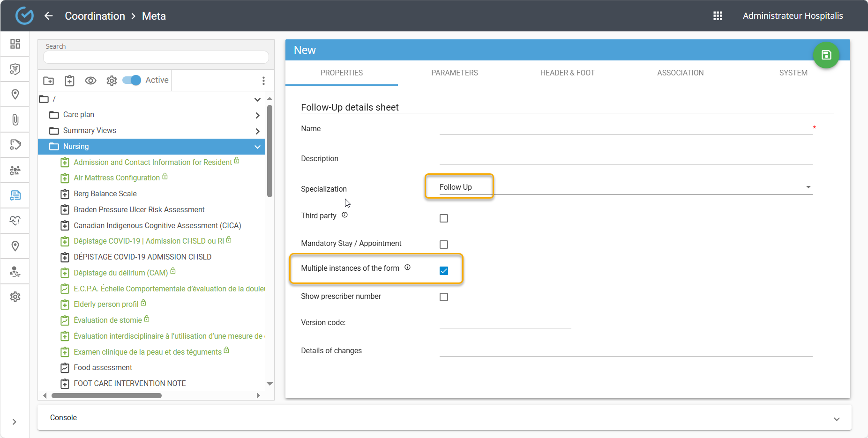This screenshot has width=868, height=438.
Task: Open the apps grid launcher icon
Action: pyautogui.click(x=718, y=16)
